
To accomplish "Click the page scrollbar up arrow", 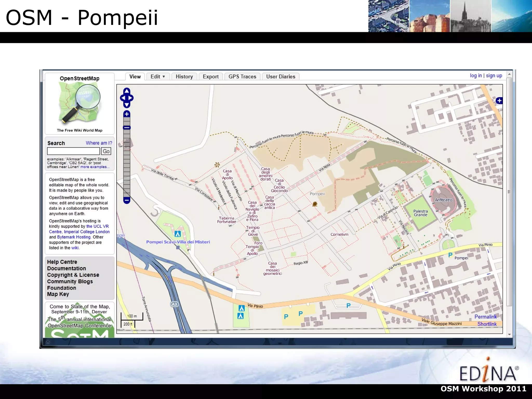I will [509, 74].
